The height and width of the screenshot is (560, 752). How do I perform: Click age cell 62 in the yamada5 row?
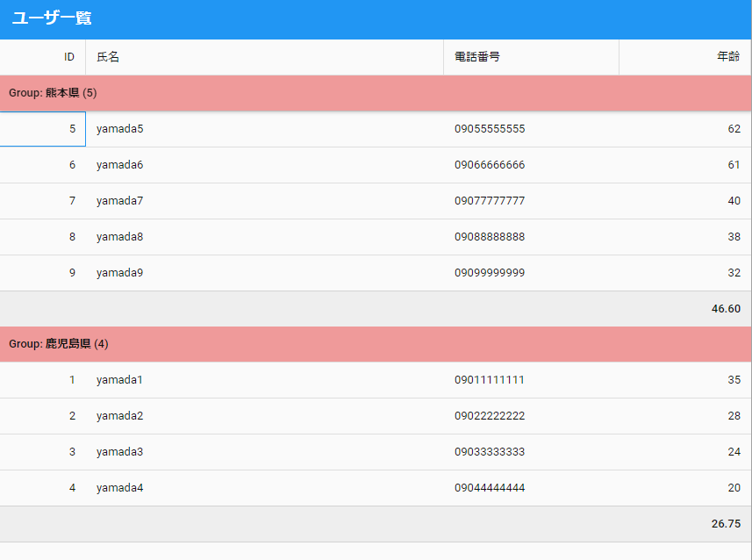684,129
